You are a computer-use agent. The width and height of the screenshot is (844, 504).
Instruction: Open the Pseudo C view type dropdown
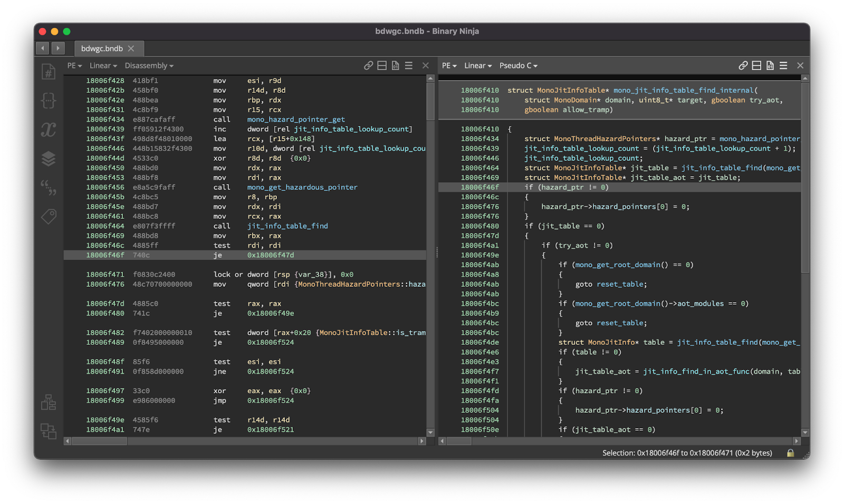click(x=518, y=65)
